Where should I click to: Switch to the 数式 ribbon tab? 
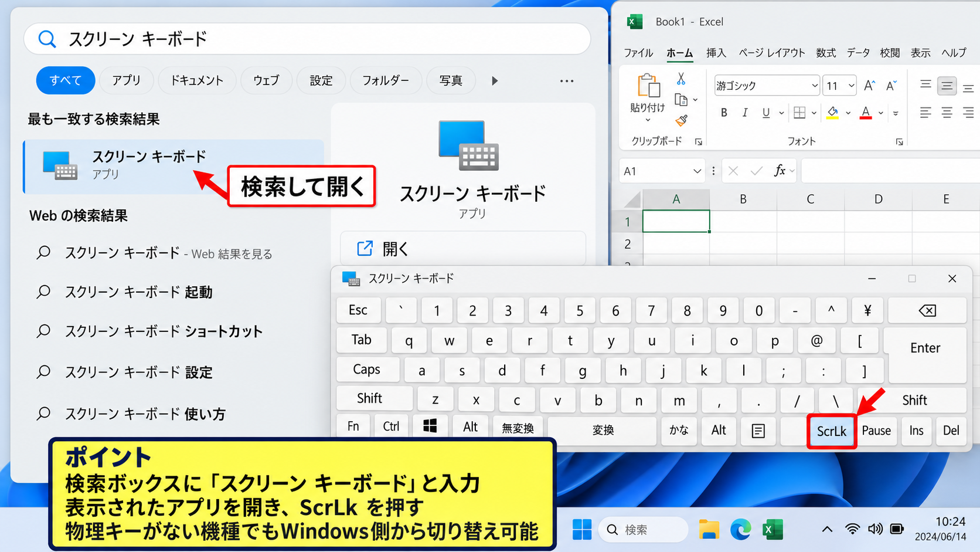pyautogui.click(x=826, y=53)
